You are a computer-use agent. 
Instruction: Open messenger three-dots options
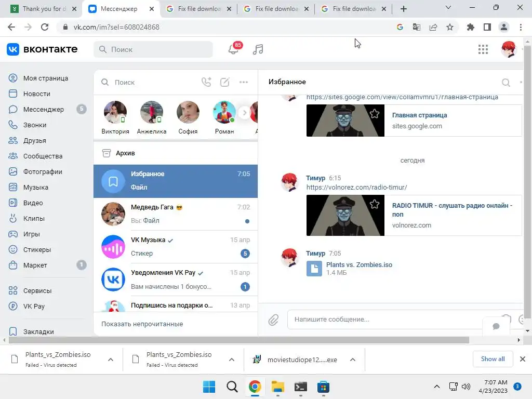pyautogui.click(x=244, y=82)
